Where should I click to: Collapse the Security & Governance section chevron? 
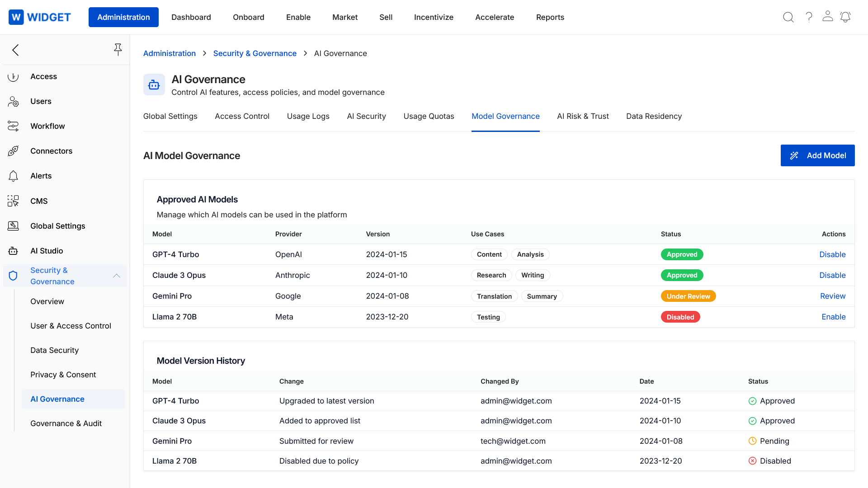pos(117,276)
